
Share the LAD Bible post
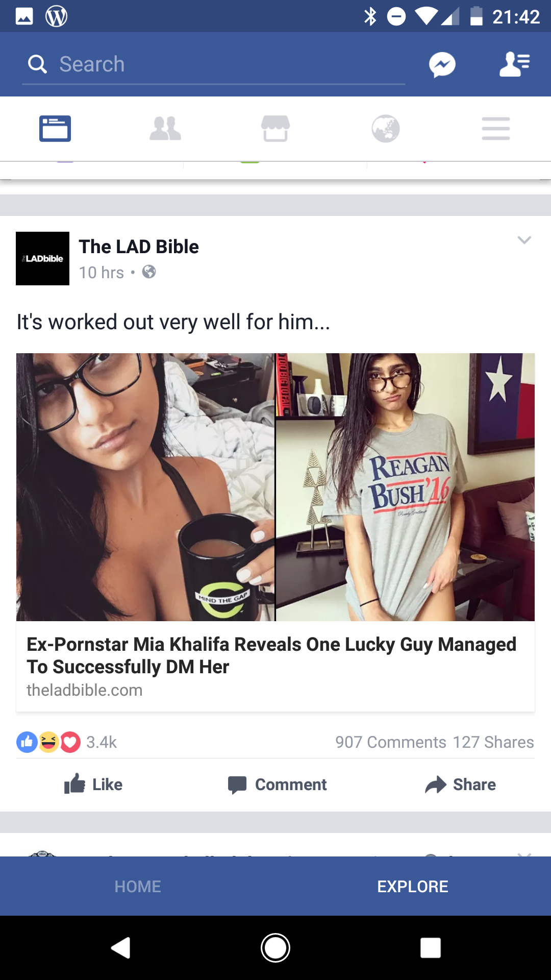click(460, 785)
